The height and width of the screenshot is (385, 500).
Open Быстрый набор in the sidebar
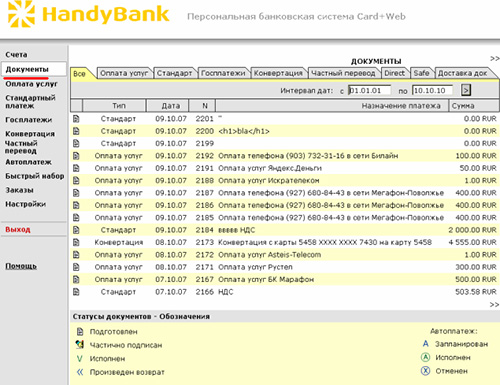click(35, 176)
